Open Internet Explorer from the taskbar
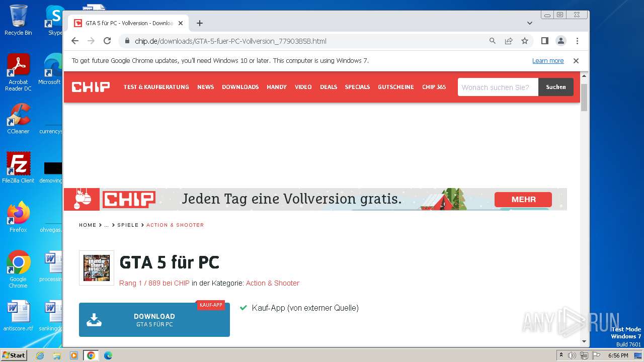This screenshot has height=362, width=644. 40,355
